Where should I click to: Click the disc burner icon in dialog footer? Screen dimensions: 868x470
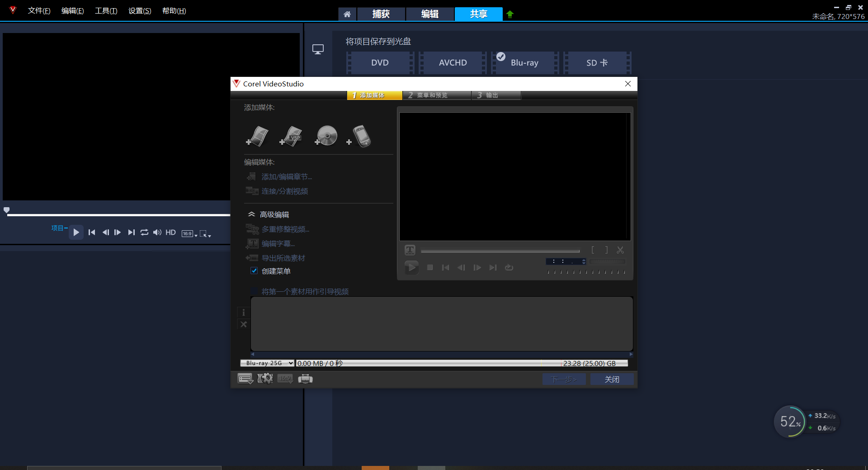306,379
